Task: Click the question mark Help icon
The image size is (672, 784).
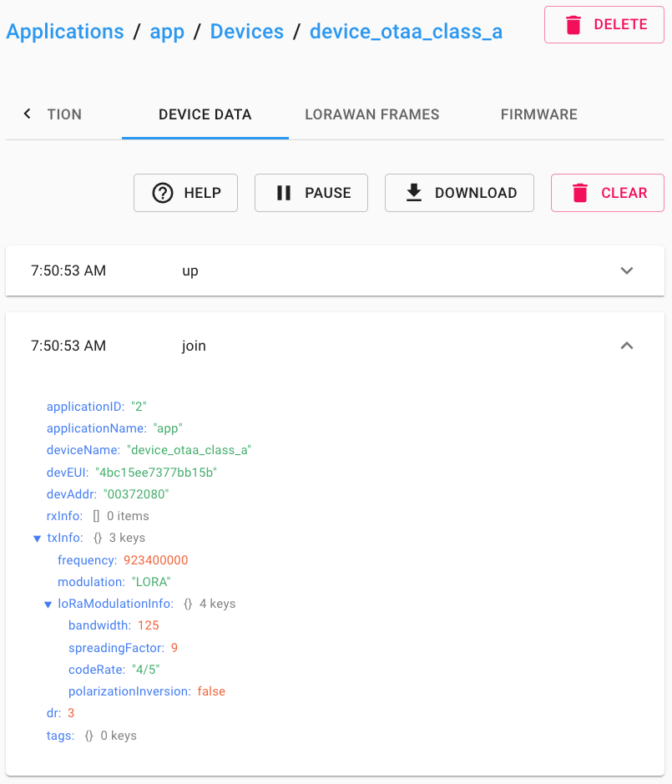Action: [162, 193]
